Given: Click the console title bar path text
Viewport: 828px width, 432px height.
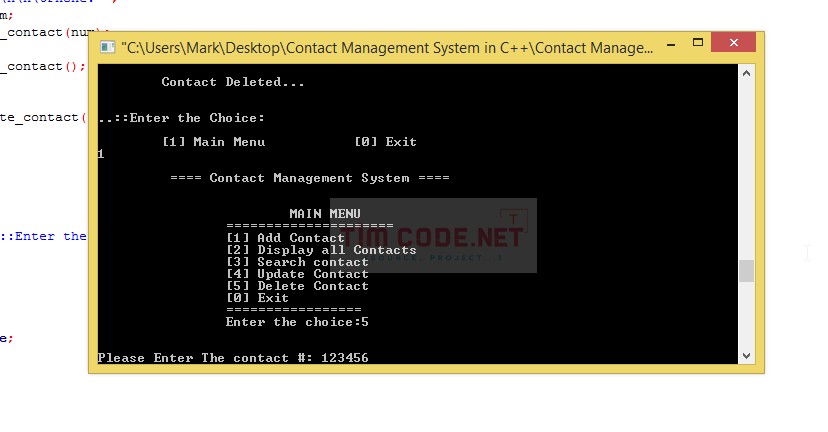Looking at the screenshot, I should click(x=387, y=48).
